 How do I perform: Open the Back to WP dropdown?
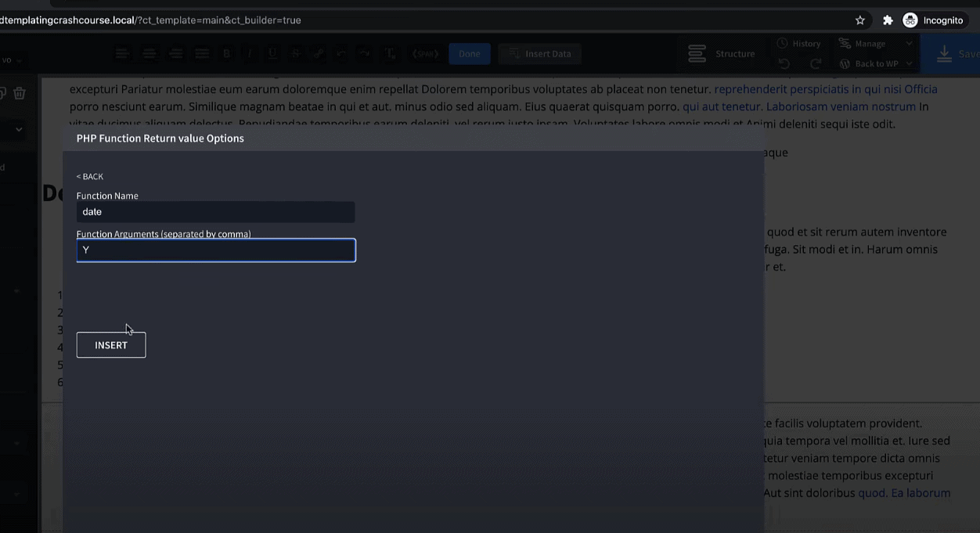875,64
